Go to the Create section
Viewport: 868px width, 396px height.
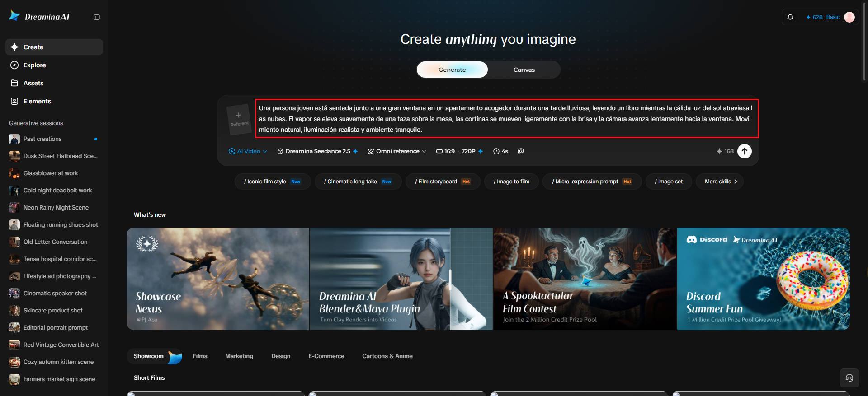click(54, 47)
